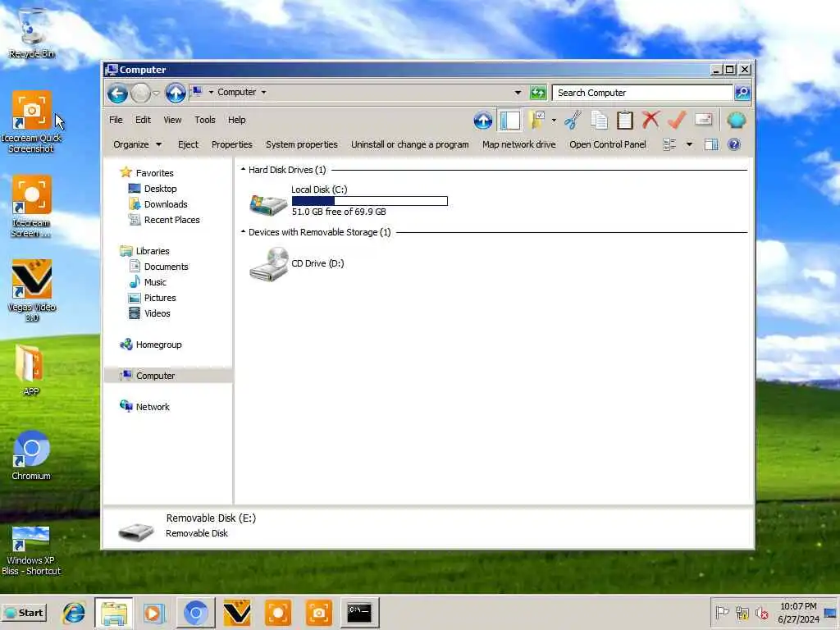The width and height of the screenshot is (840, 630).
Task: Select the CD Drive (D:) item
Action: [298, 263]
